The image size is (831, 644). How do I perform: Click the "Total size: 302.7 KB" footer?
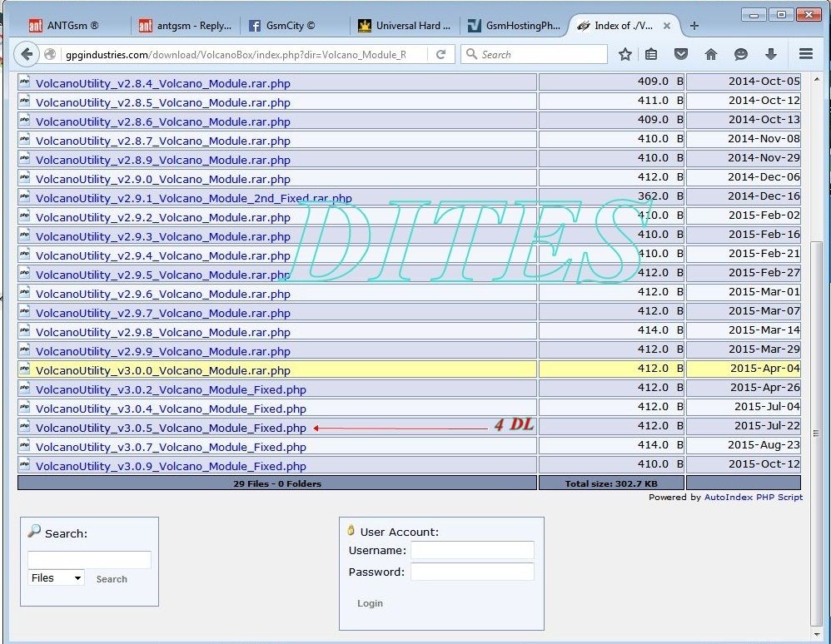[x=611, y=483]
